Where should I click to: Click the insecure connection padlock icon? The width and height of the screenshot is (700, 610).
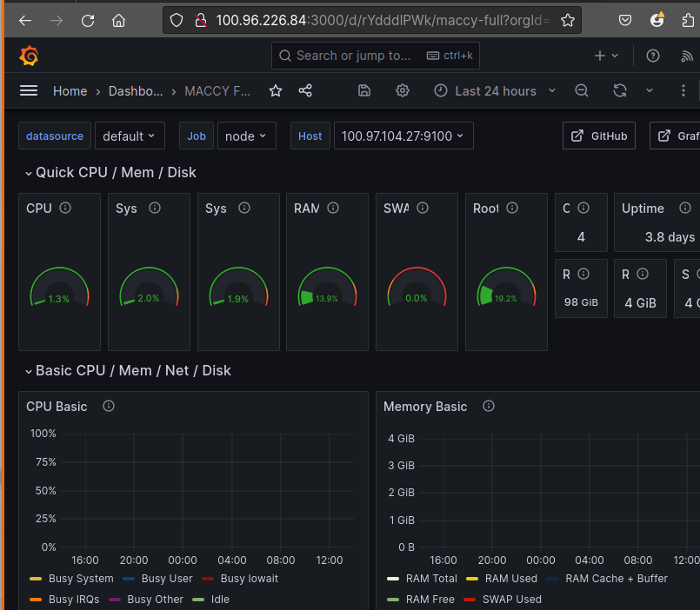[201, 20]
